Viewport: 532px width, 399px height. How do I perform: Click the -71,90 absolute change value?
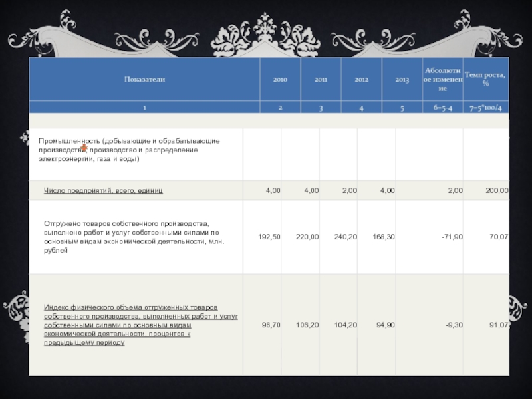[452, 236]
